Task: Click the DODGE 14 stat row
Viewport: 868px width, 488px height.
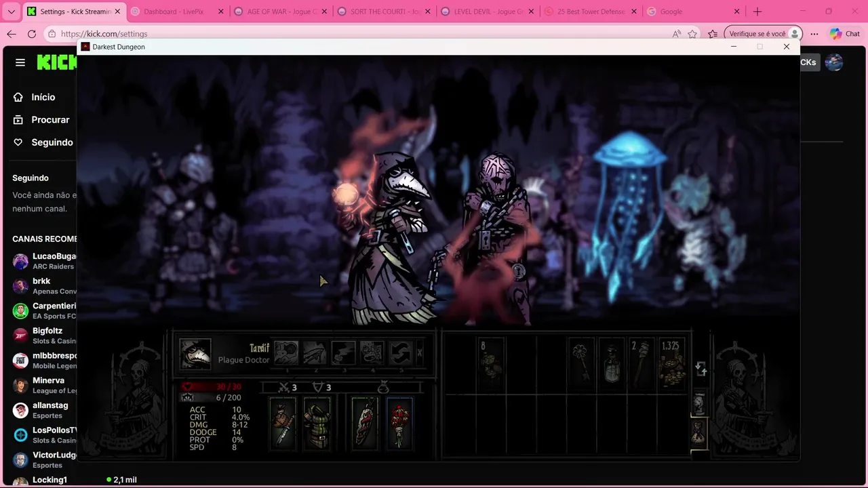Action: pos(215,432)
